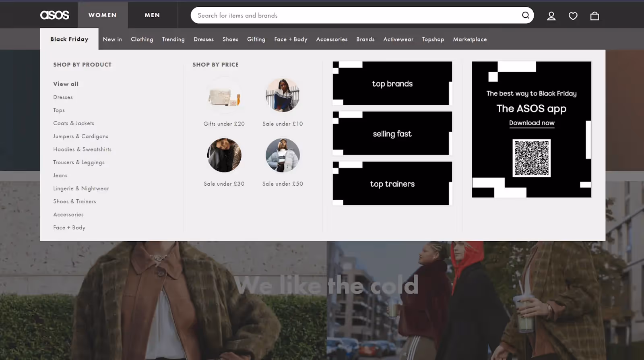The image size is (644, 360).
Task: Open the Clothing menu
Action: (142, 39)
